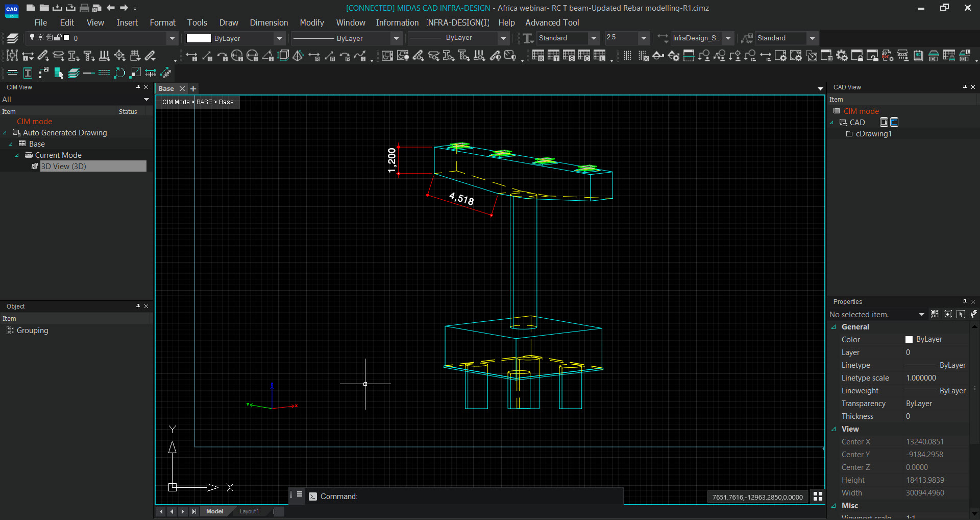
Task: Open the linetype ByLayer dropdown
Action: pos(396,38)
